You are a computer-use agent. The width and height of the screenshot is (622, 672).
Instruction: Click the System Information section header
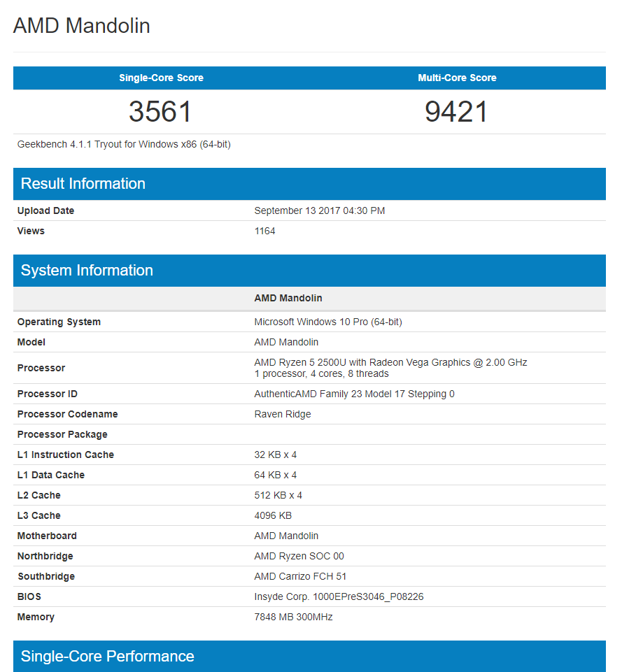coord(309,271)
